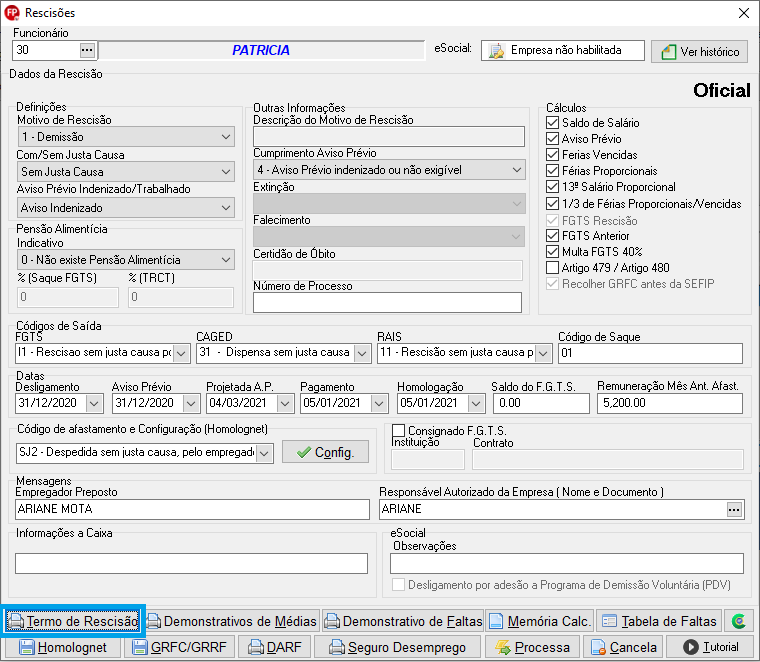Open Ver histórico
The image size is (760, 662).
click(699, 51)
